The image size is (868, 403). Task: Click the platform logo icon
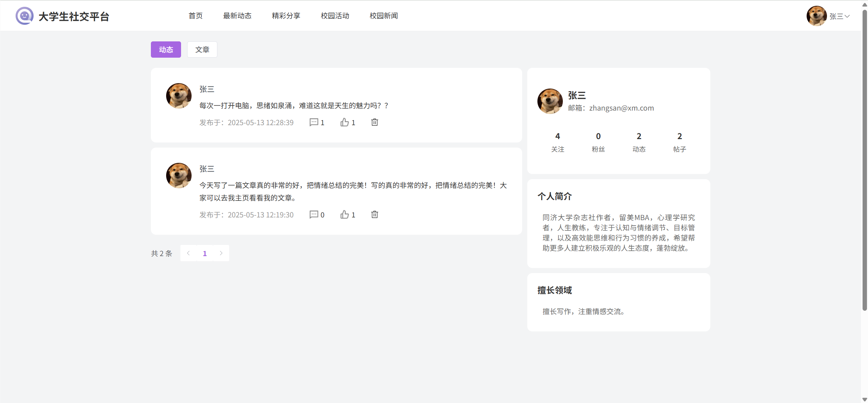point(24,16)
